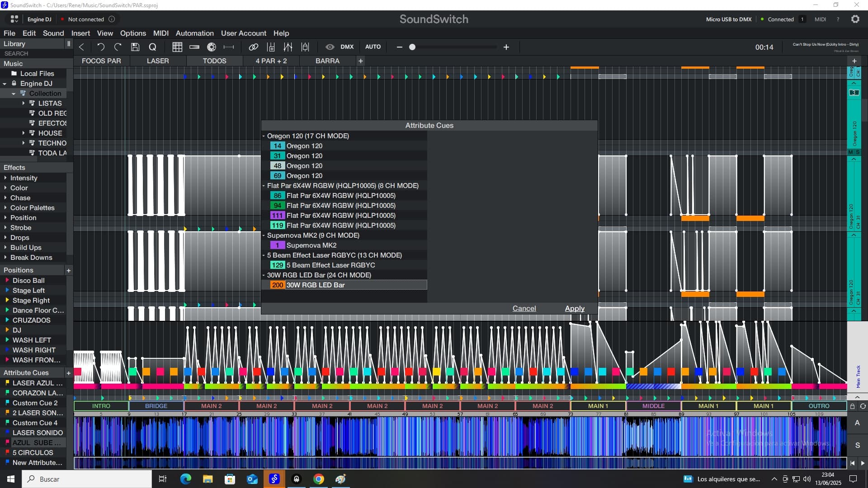Click the info icon next to Not connected

[112, 19]
